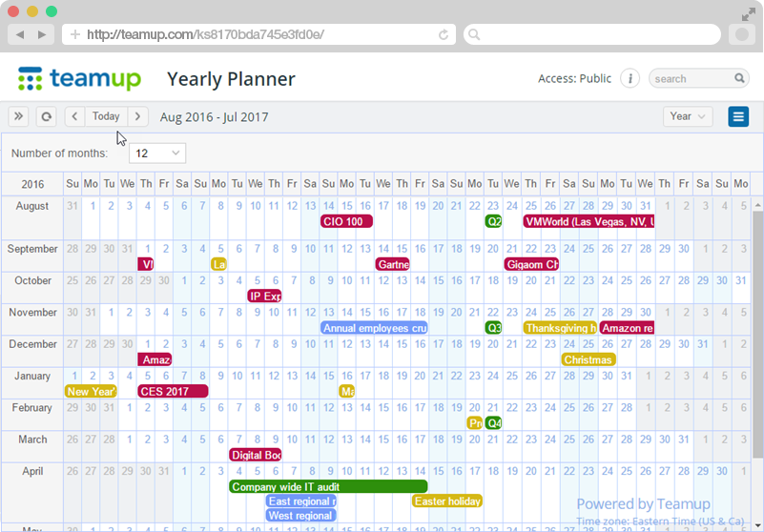Click the calendar search field

pyautogui.click(x=691, y=78)
